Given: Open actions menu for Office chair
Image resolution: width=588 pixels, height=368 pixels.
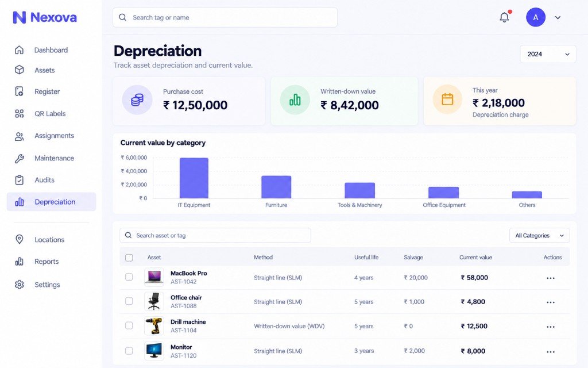Looking at the screenshot, I should (551, 302).
